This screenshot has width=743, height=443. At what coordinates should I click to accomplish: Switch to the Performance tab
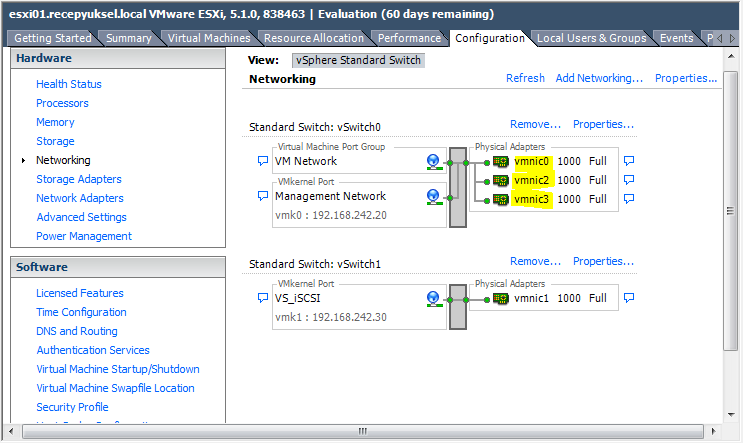coord(409,38)
